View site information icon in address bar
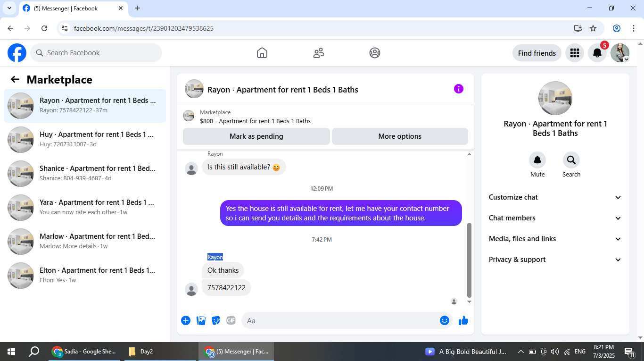644x361 pixels. [65, 28]
